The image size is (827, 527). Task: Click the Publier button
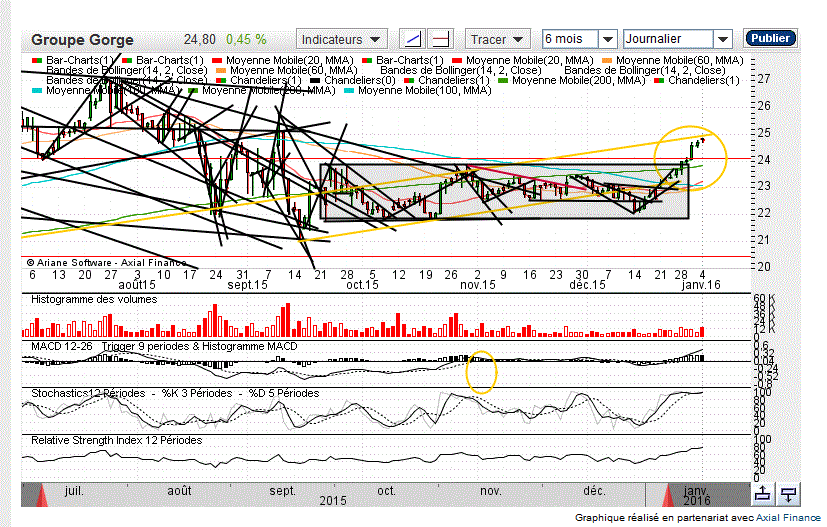click(770, 38)
